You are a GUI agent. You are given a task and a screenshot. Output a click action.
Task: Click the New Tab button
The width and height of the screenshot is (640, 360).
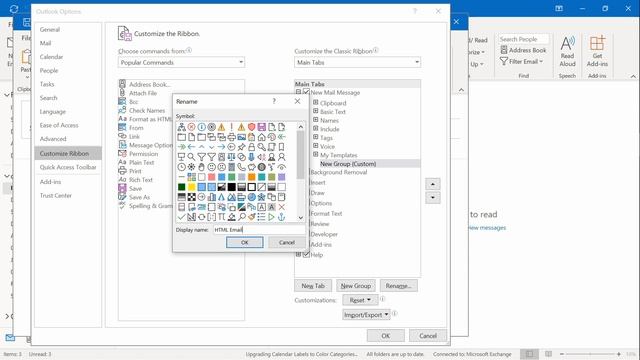pos(313,286)
